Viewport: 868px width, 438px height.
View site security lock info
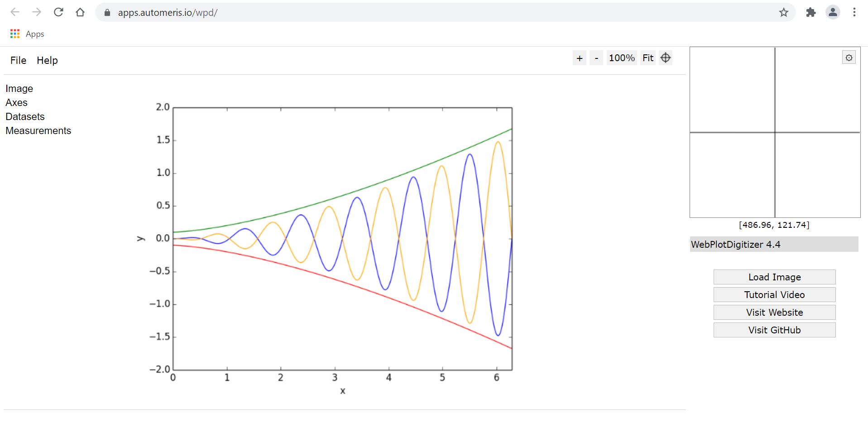(x=107, y=13)
